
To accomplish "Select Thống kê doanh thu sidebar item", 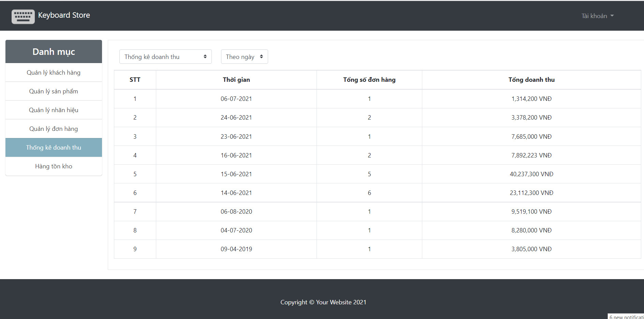I will click(54, 148).
